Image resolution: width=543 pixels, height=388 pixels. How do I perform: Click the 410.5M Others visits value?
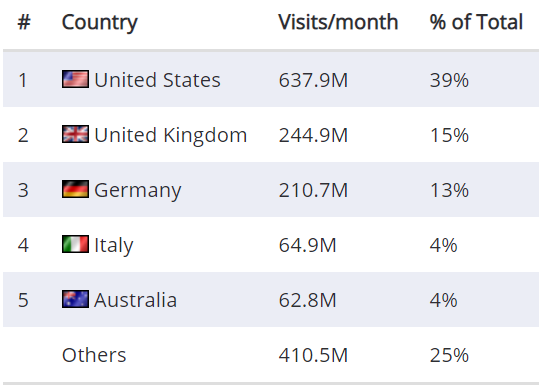313,355
